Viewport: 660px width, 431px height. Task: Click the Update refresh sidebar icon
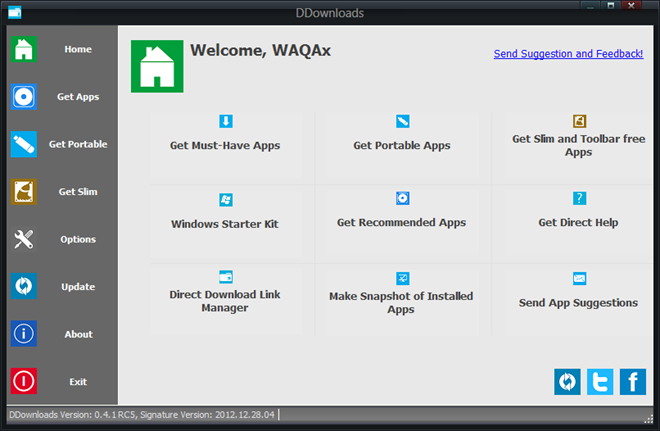pyautogui.click(x=24, y=286)
